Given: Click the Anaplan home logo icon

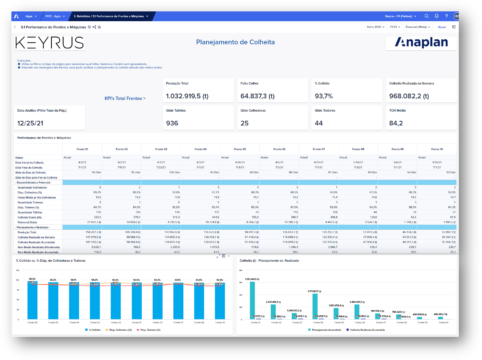Looking at the screenshot, I should click(16, 16).
